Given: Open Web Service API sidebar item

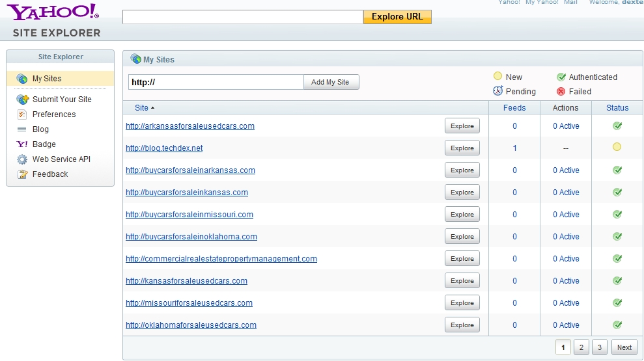Looking at the screenshot, I should tap(62, 159).
